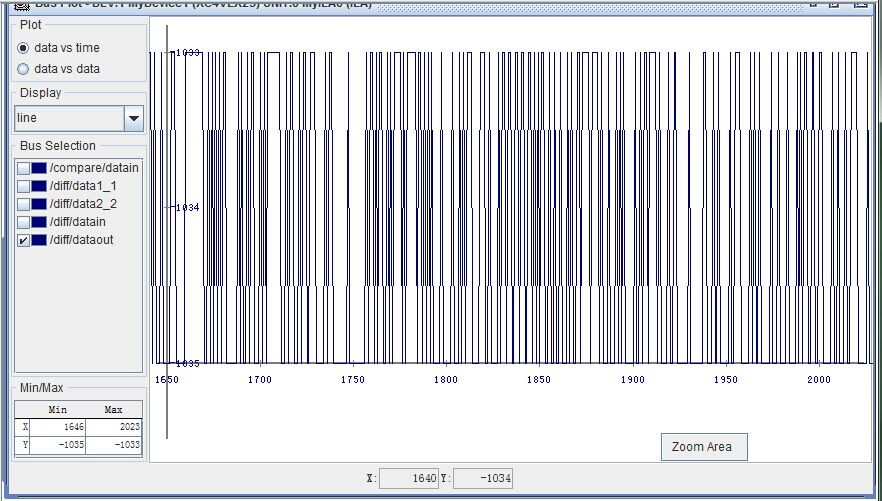Image resolution: width=882 pixels, height=501 pixels.
Task: Click the X coordinate field showing 1640
Action: [x=409, y=479]
